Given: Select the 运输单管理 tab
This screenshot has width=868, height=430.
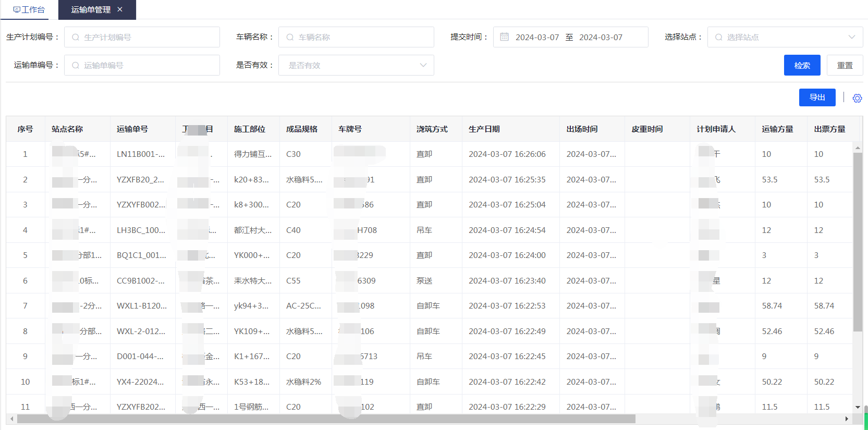Looking at the screenshot, I should 91,9.
